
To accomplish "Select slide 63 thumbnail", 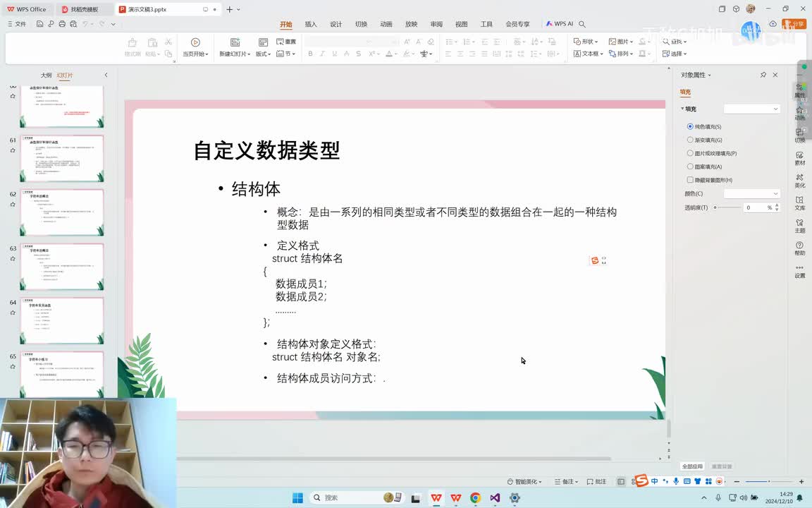I will (x=61, y=267).
